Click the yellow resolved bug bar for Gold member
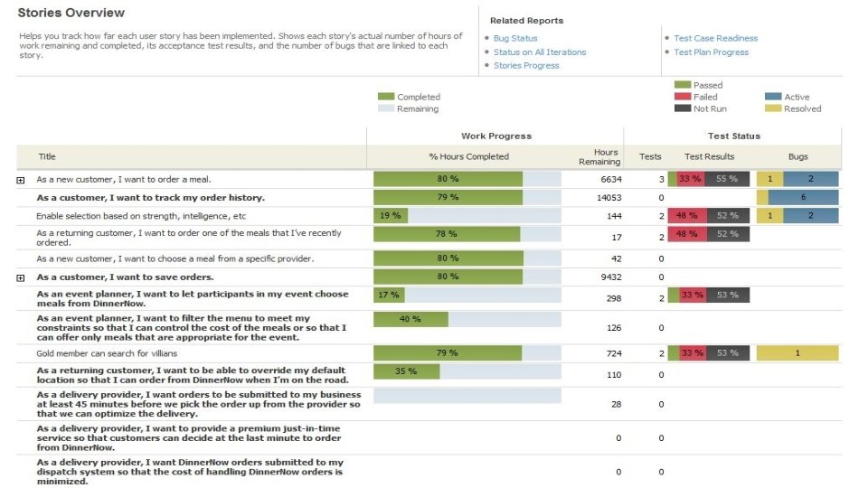The width and height of the screenshot is (868, 488). pos(797,353)
